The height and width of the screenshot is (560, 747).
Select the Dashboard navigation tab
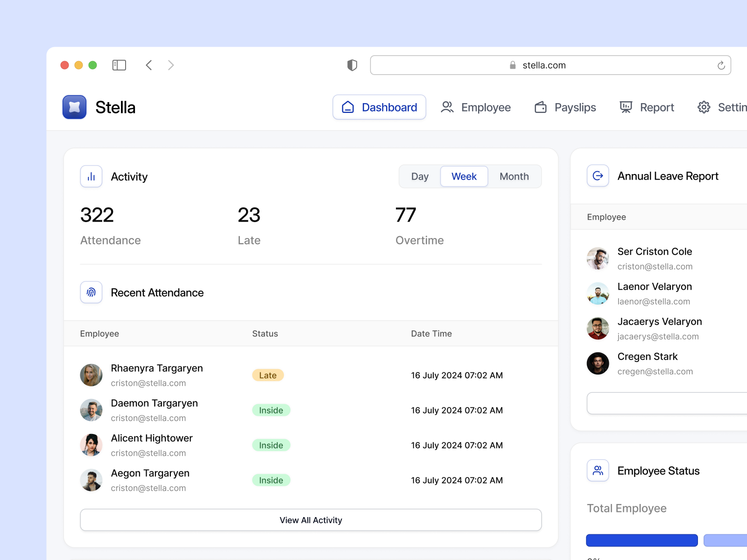point(379,107)
